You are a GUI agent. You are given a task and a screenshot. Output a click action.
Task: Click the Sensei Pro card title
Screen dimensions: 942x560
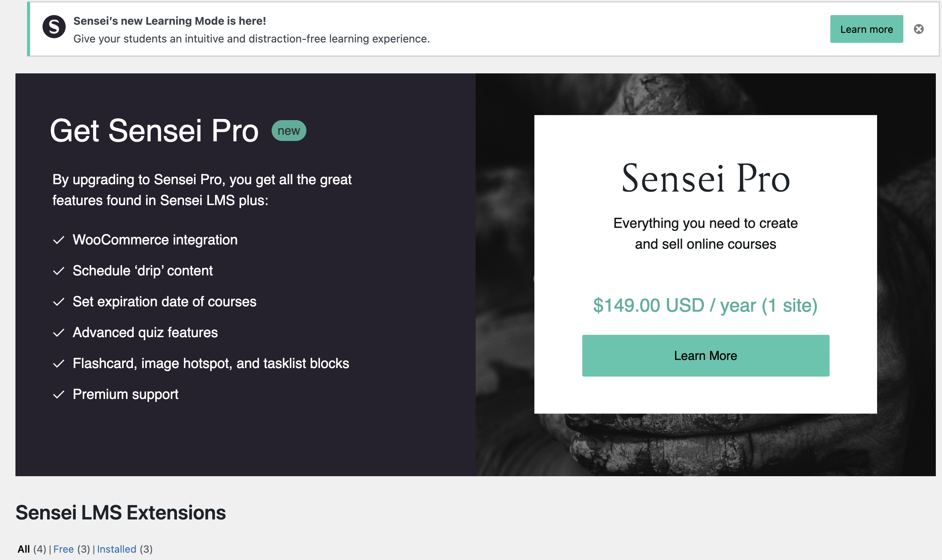pos(706,178)
